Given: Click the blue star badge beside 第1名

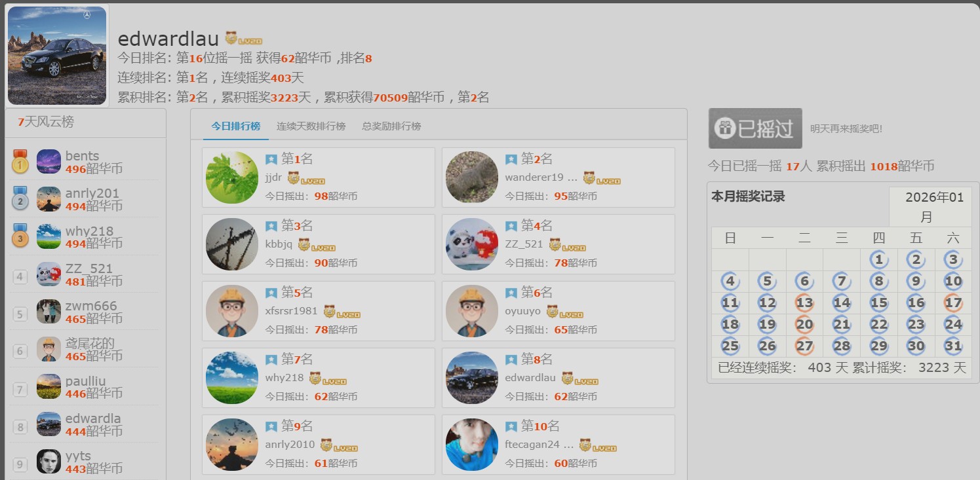Looking at the screenshot, I should pyautogui.click(x=271, y=159).
